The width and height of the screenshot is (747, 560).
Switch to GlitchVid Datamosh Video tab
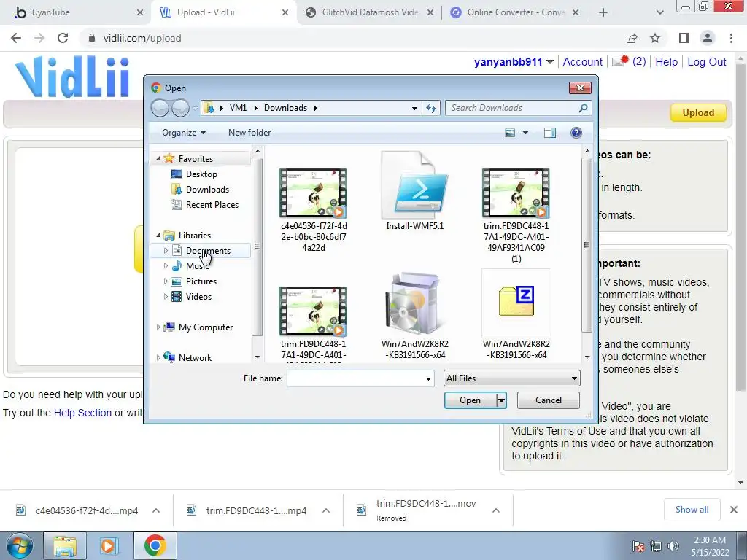[369, 13]
